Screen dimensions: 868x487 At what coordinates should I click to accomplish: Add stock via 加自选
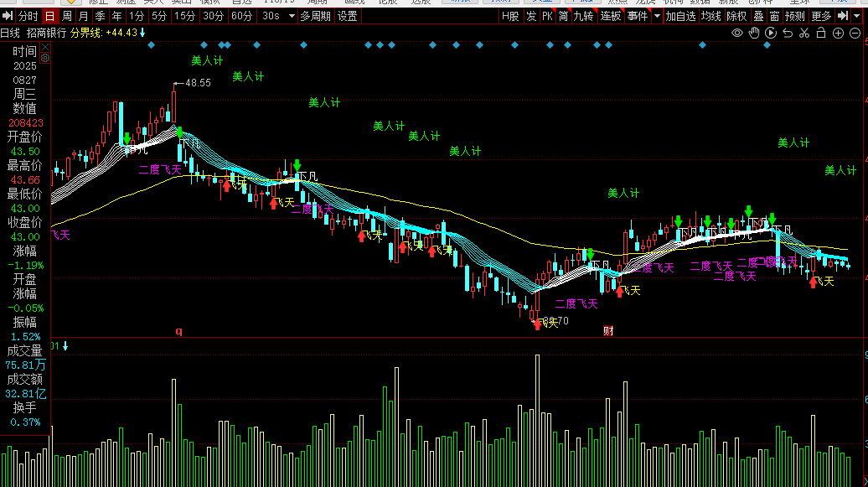click(x=680, y=16)
